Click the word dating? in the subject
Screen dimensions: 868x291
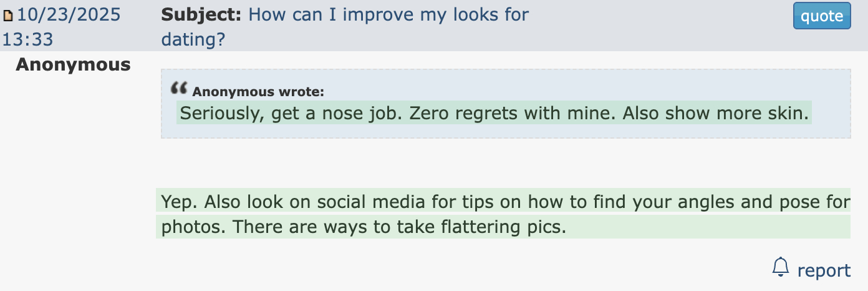(x=193, y=39)
